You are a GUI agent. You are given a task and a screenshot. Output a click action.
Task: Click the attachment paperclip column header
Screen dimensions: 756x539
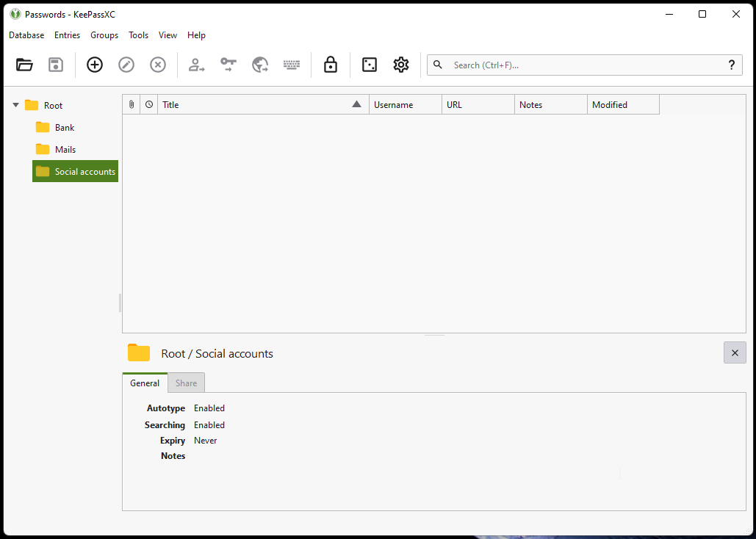(131, 104)
